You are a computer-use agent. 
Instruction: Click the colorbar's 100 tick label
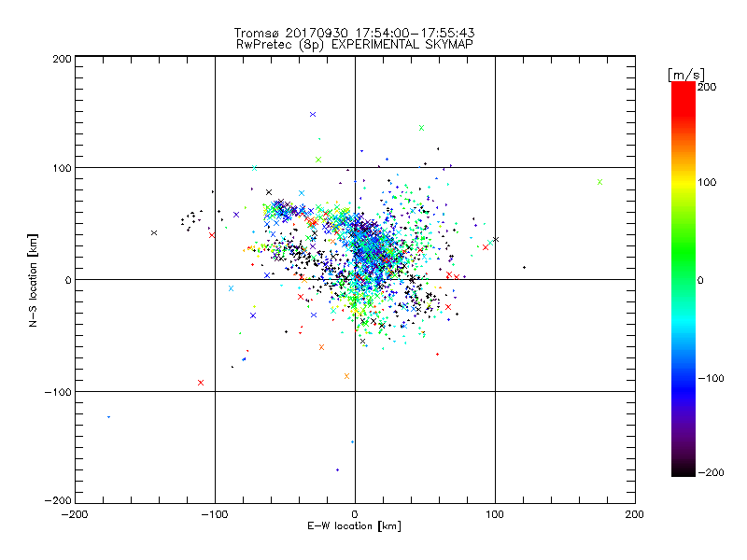coord(707,182)
